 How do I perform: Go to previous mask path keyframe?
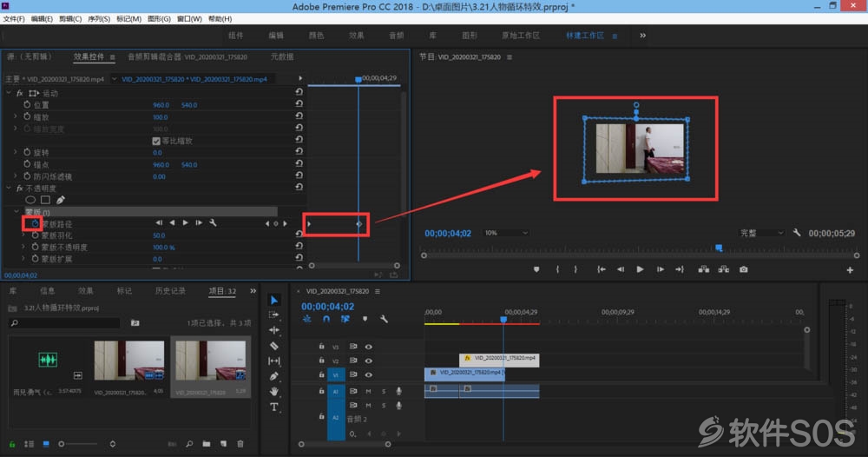click(x=267, y=224)
